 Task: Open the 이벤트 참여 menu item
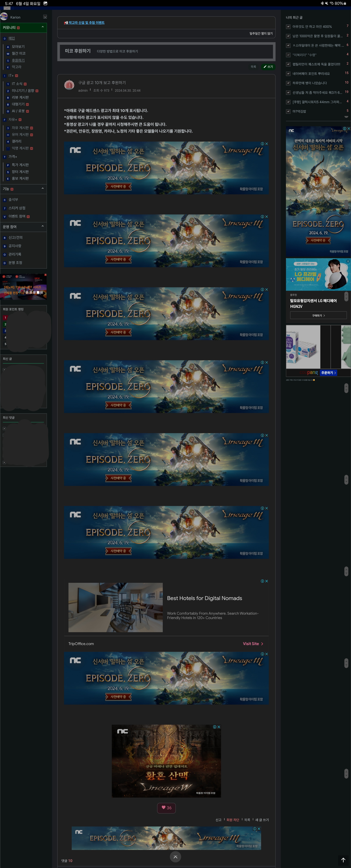[17, 216]
